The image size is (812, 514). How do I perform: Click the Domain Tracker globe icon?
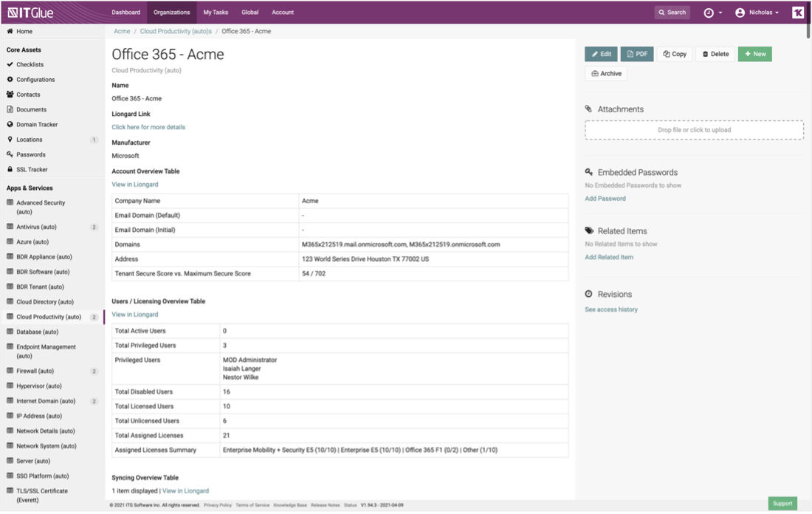(10, 124)
